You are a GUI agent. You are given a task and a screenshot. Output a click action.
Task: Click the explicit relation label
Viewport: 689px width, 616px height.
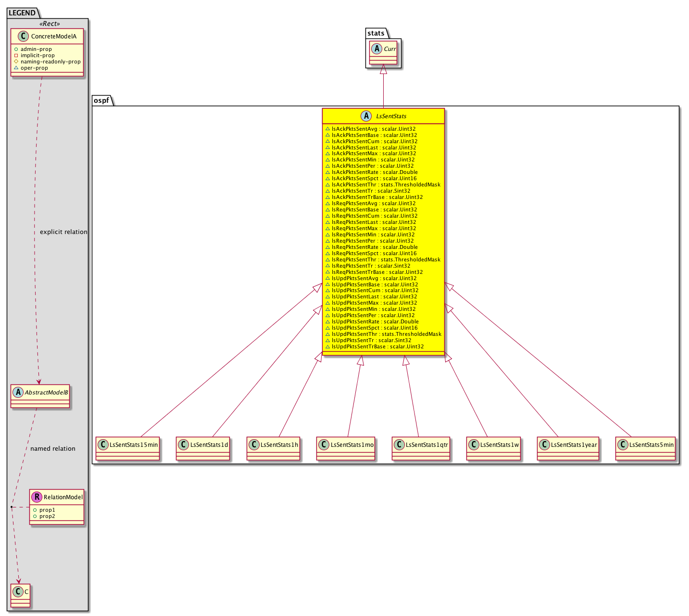pos(63,232)
